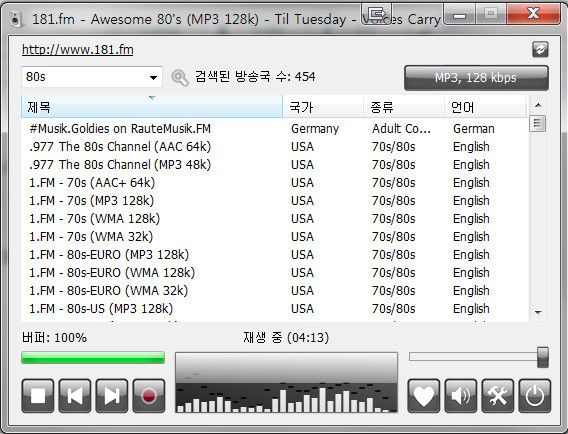
Task: Go to the previous station
Action: click(75, 396)
